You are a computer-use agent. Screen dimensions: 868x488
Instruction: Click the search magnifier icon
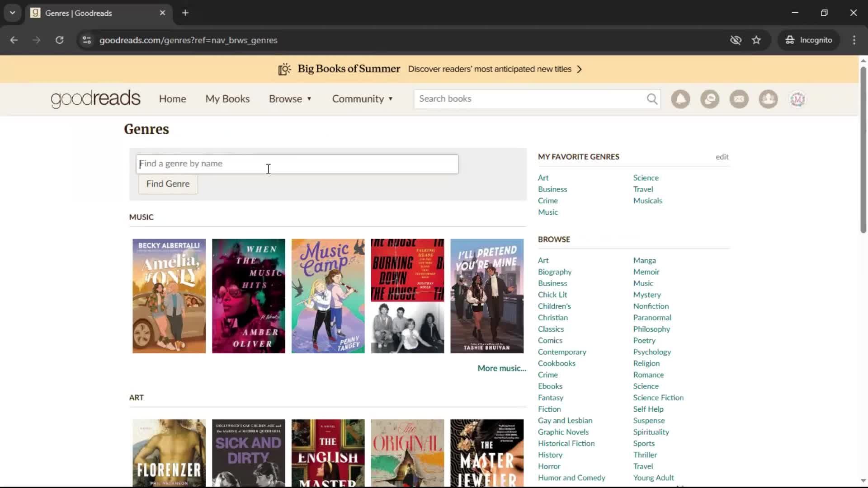(x=652, y=99)
